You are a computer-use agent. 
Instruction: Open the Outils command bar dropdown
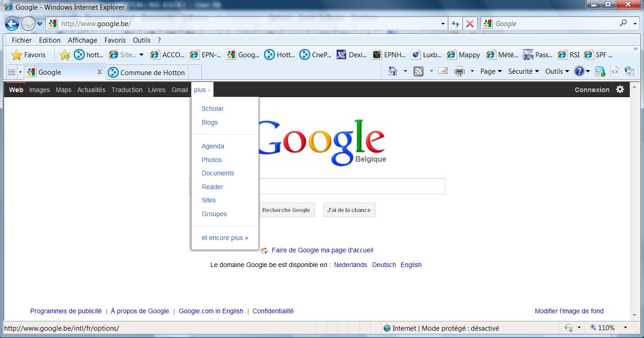tap(557, 71)
